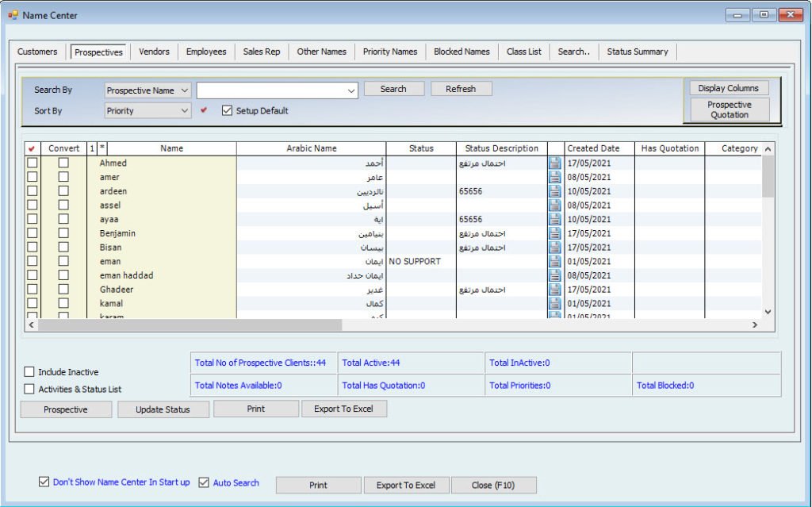Click the document icon in Ghadeer's row

coord(555,290)
